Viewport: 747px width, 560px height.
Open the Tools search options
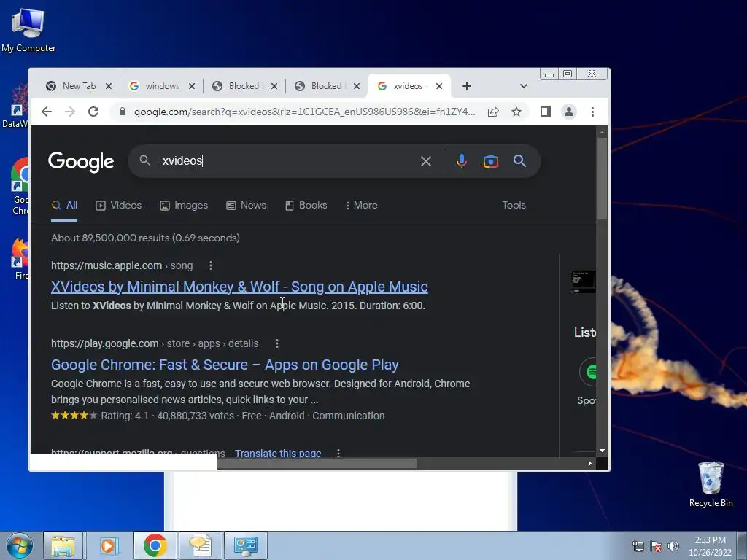(514, 205)
